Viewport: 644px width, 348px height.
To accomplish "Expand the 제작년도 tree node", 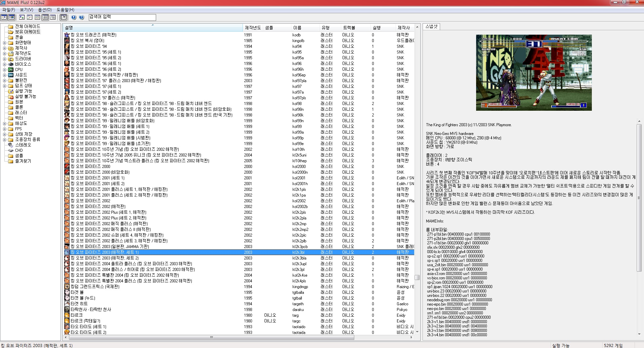I will pyautogui.click(x=4, y=54).
